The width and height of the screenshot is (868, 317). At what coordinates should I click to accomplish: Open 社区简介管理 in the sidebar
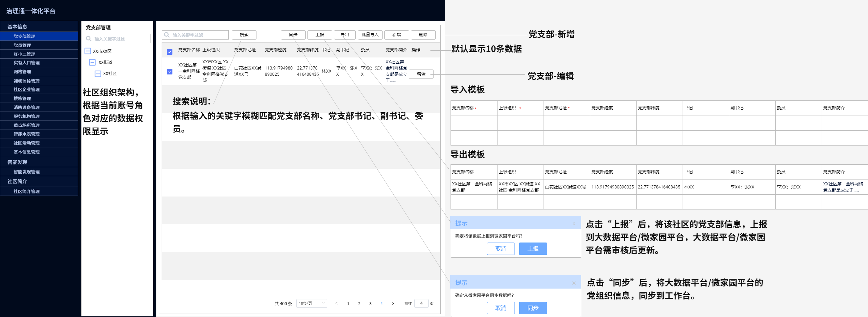pyautogui.click(x=39, y=191)
